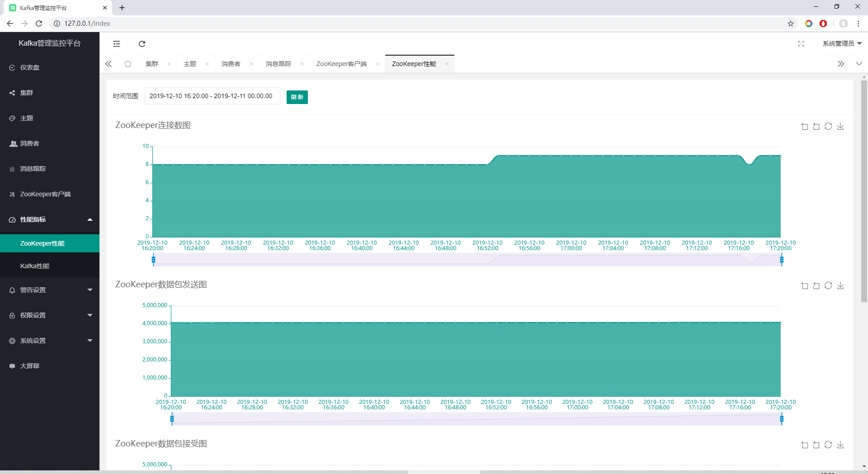868x474 pixels.
Task: Download the 连接数图 chart as image
Action: [840, 127]
